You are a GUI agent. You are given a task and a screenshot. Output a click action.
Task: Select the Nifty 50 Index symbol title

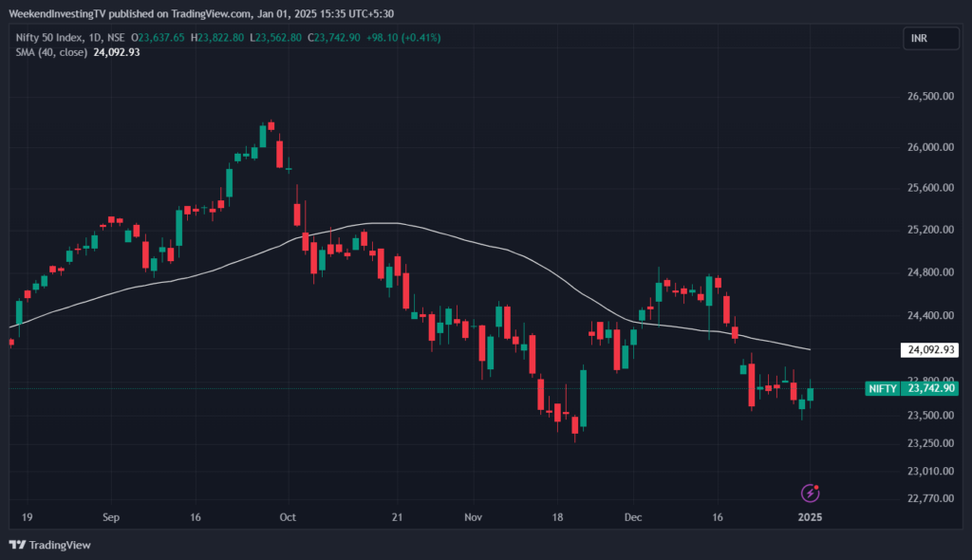pyautogui.click(x=49, y=38)
